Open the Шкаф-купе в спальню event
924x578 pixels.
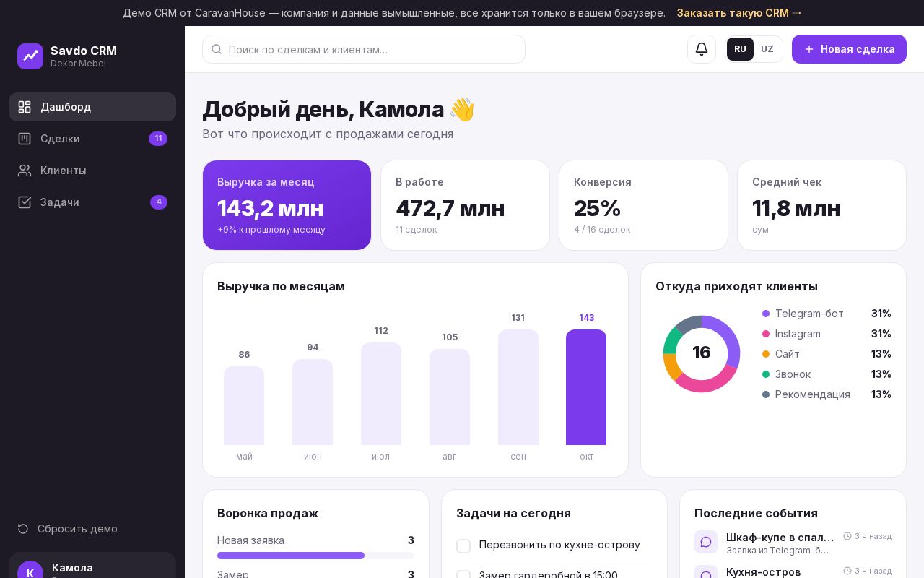(793, 542)
